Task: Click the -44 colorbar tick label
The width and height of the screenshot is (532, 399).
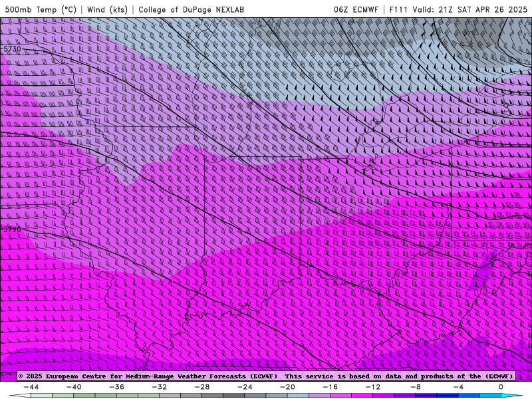Action: tap(31, 387)
